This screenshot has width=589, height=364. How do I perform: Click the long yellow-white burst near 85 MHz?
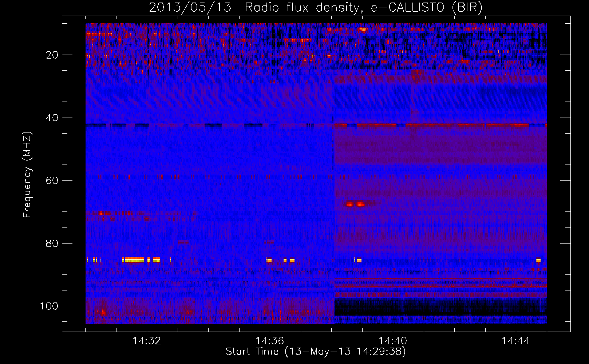[x=134, y=260]
